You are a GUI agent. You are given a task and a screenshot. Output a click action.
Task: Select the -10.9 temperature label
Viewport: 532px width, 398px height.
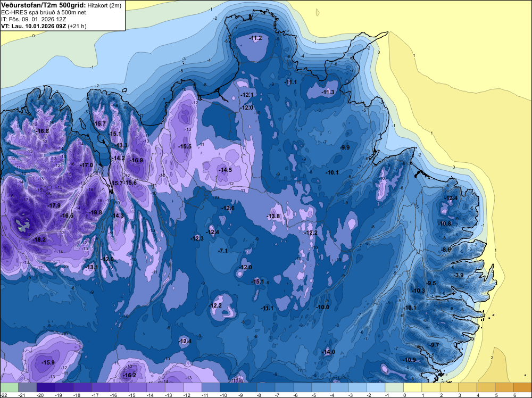[x=410, y=360]
